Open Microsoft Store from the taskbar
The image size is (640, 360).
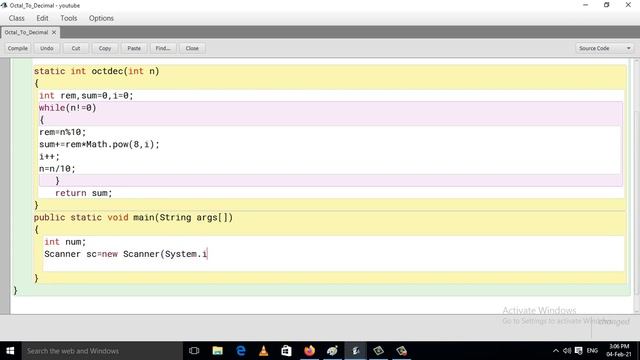coord(287,351)
